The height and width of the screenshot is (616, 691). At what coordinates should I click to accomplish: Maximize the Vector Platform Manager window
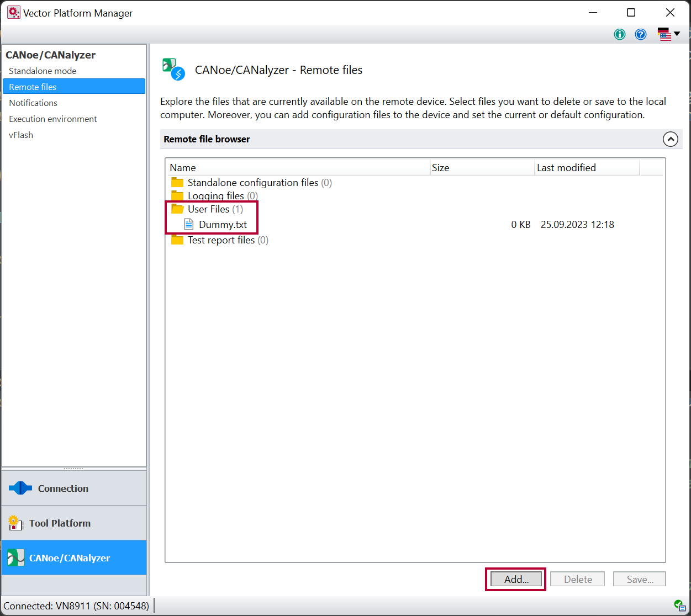coord(631,13)
